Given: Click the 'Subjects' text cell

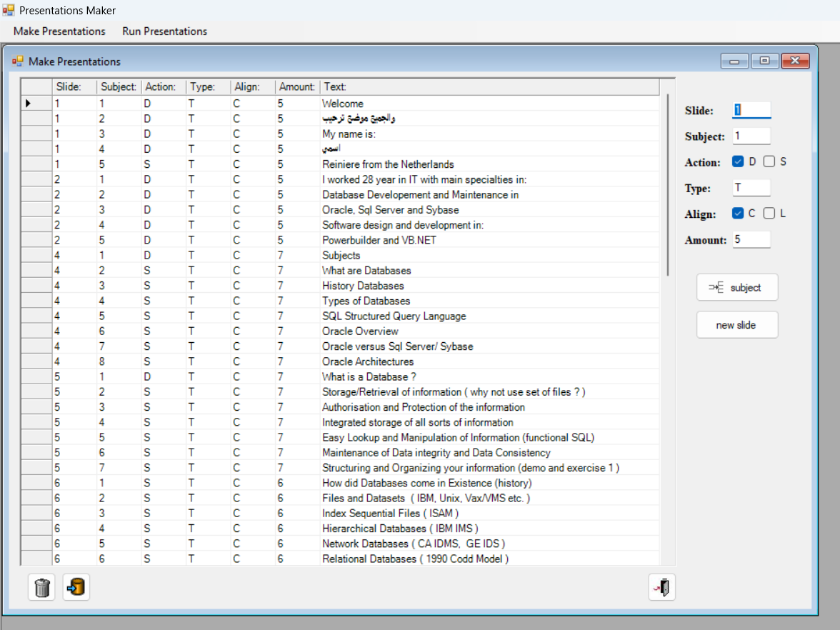Looking at the screenshot, I should (x=490, y=255).
